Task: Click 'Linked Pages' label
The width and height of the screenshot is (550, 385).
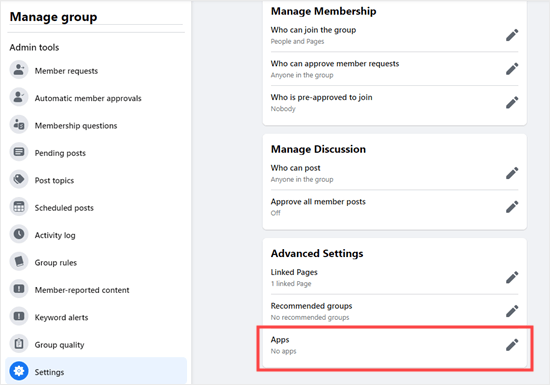Action: [x=294, y=272]
